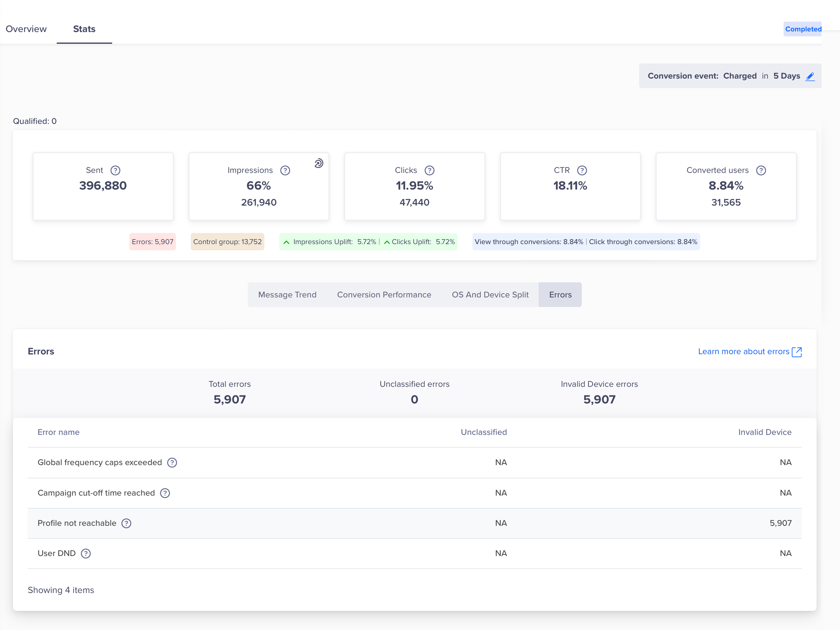840x630 pixels.
Task: Click the CTR help icon
Action: (x=582, y=170)
